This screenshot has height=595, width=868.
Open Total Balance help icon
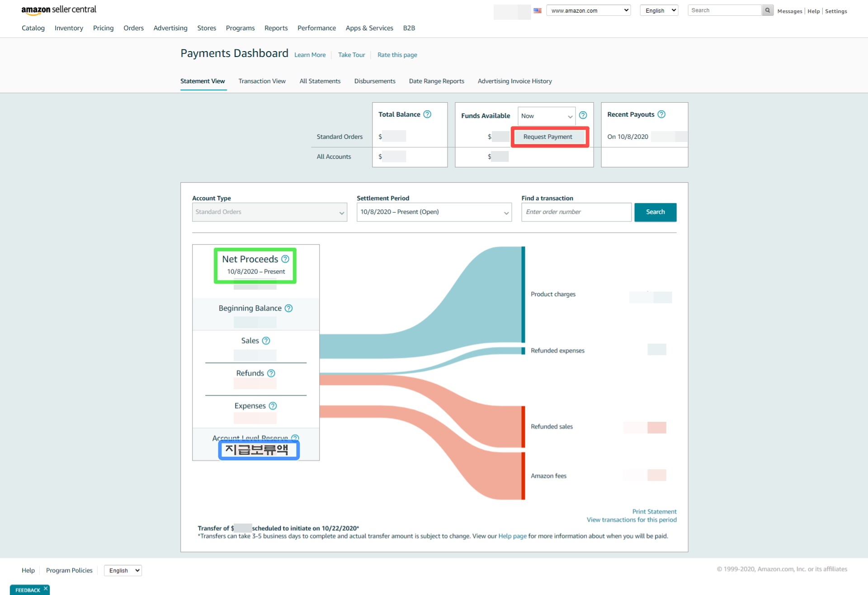tap(427, 114)
